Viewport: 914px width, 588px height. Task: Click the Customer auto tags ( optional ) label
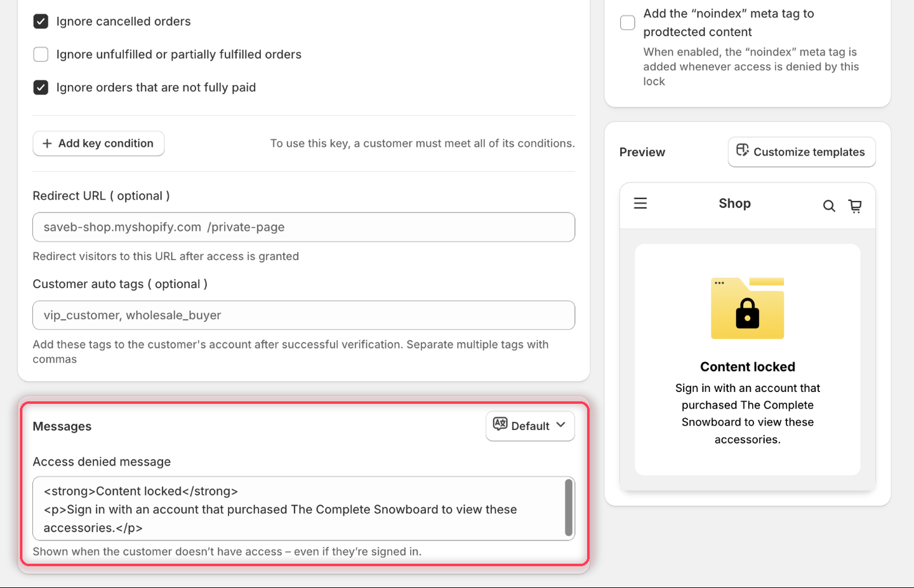(121, 284)
